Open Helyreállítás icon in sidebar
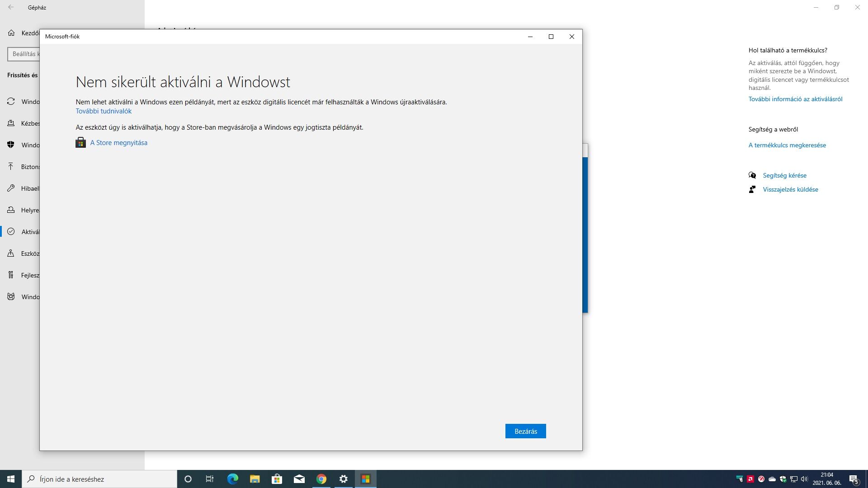868x488 pixels. tap(11, 210)
